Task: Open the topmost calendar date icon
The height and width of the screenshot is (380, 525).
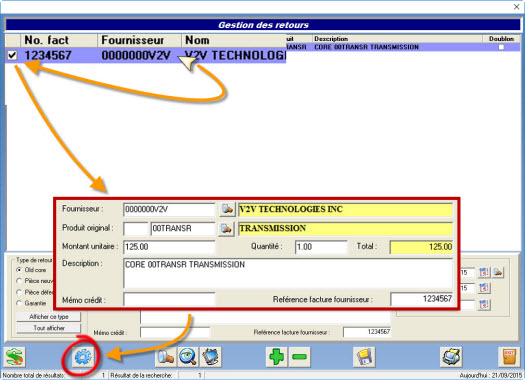Action: click(x=484, y=272)
